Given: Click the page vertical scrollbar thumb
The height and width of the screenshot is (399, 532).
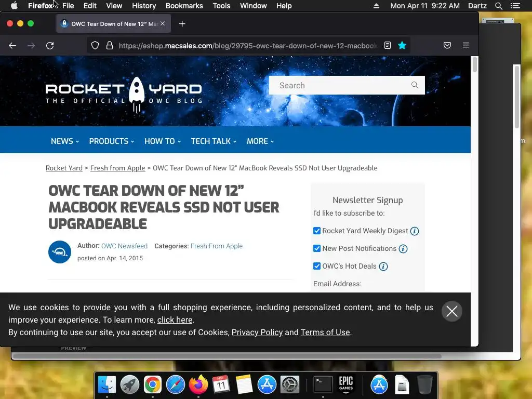Looking at the screenshot, I should click(x=475, y=64).
